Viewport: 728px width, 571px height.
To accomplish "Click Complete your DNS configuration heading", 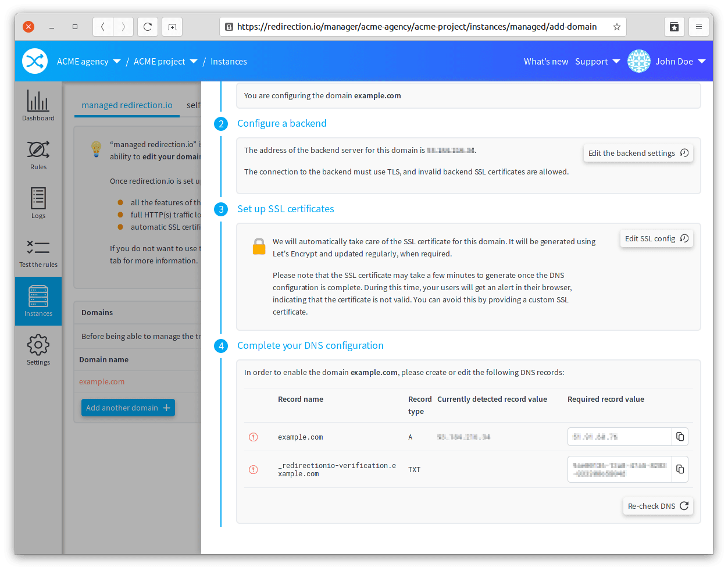I will [311, 345].
